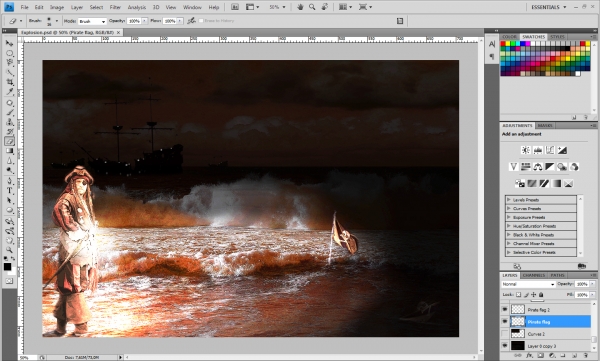The image size is (600, 361).
Task: Open the layer blend mode dropdown
Action: point(528,284)
